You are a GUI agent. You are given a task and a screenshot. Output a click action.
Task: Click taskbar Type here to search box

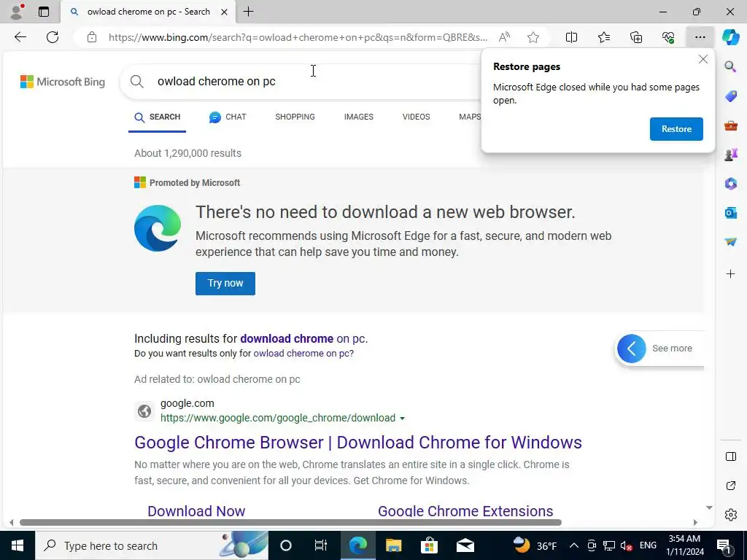click(152, 545)
